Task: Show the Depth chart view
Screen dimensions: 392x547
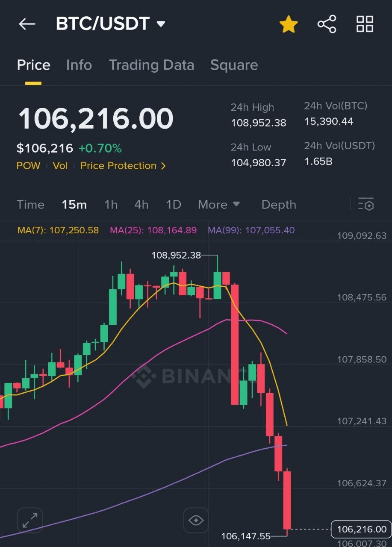Action: [x=279, y=205]
